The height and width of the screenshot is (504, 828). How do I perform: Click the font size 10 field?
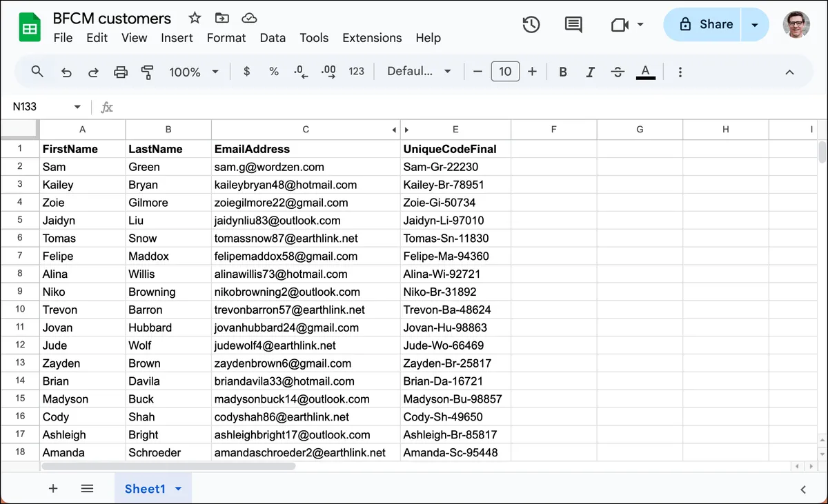pos(505,72)
